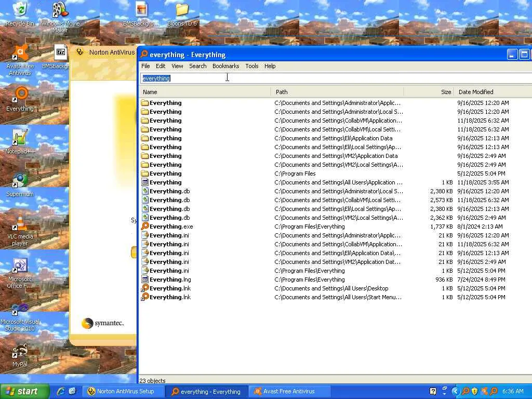Viewport: 532px width, 399px height.
Task: Click the help question mark icon in taskbar
Action: pyautogui.click(x=433, y=391)
